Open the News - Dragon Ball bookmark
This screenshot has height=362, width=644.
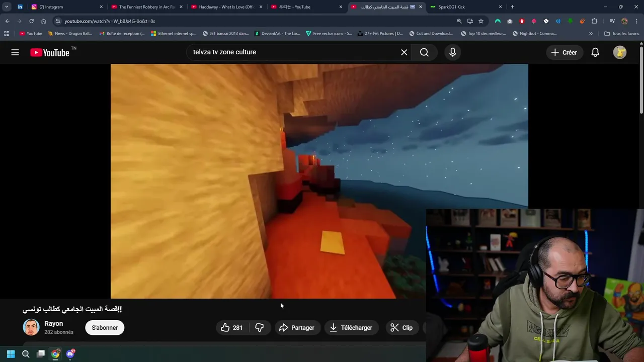pyautogui.click(x=70, y=34)
